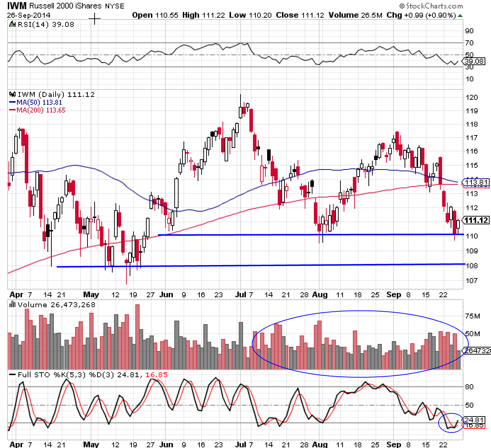Click 'Apr' on the stochastic panel date axis
The width and height of the screenshot is (491, 448).
click(x=16, y=444)
